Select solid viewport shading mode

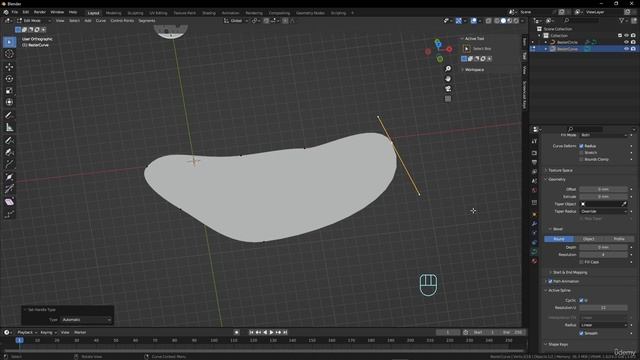(x=503, y=21)
